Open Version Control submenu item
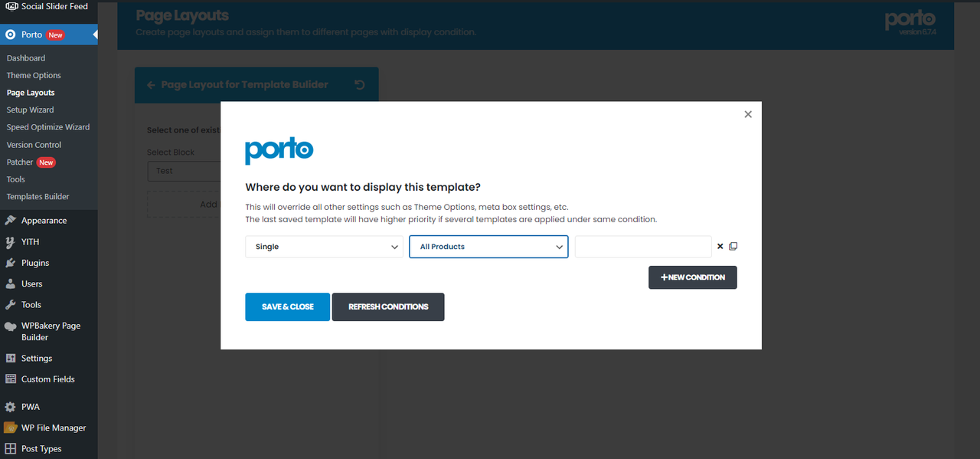This screenshot has width=980, height=459. coord(34,145)
